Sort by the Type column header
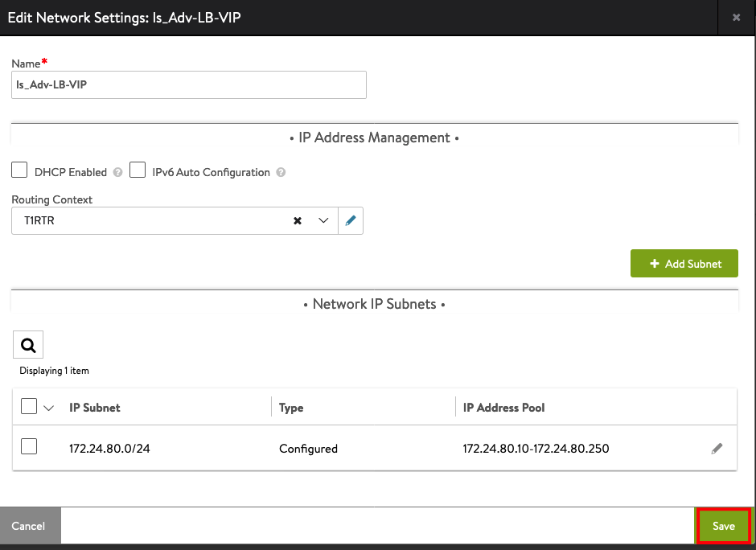The height and width of the screenshot is (550, 756). point(291,408)
